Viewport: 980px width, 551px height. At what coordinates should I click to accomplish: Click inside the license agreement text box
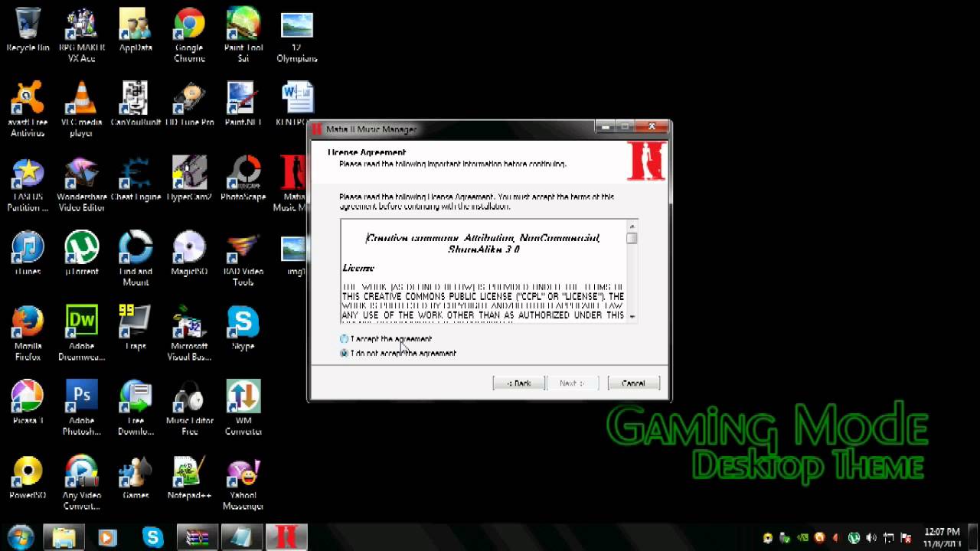483,271
